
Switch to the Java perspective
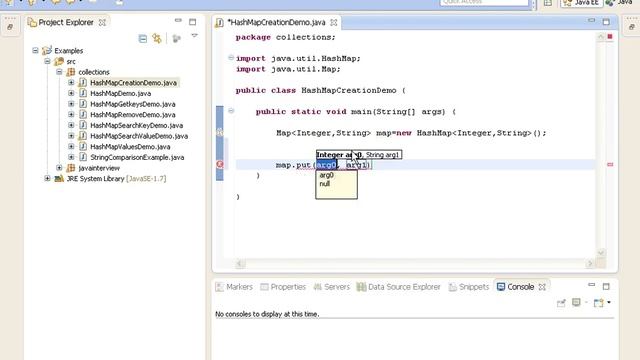[619, 3]
